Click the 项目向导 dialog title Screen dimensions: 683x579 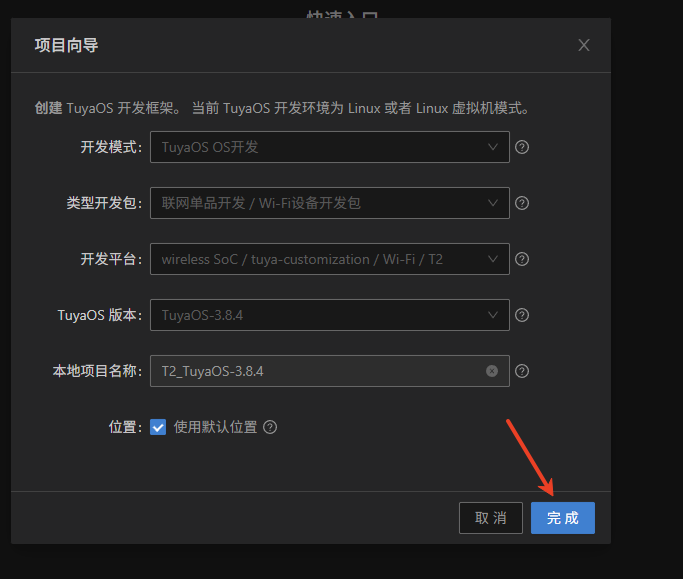click(67, 45)
